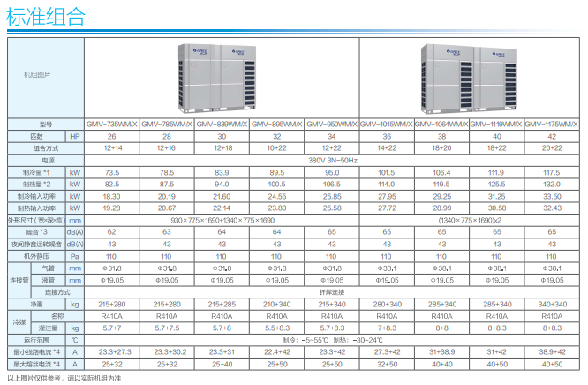Click the GMV-735WM/X model column header
The width and height of the screenshot is (588, 385).
tap(112, 125)
